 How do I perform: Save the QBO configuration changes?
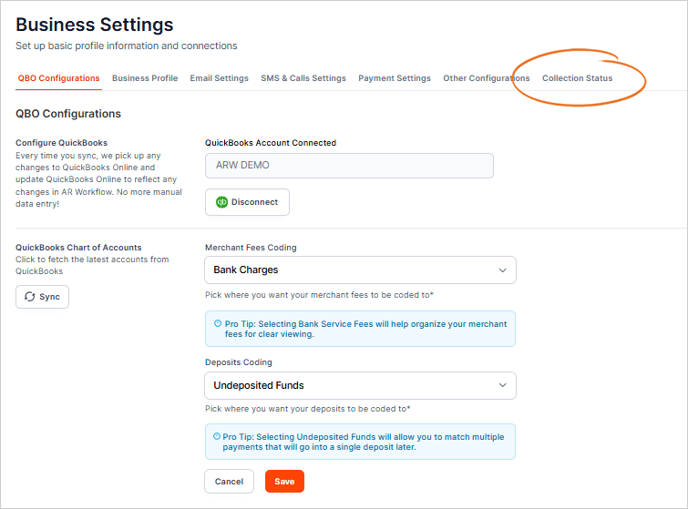pyautogui.click(x=284, y=481)
